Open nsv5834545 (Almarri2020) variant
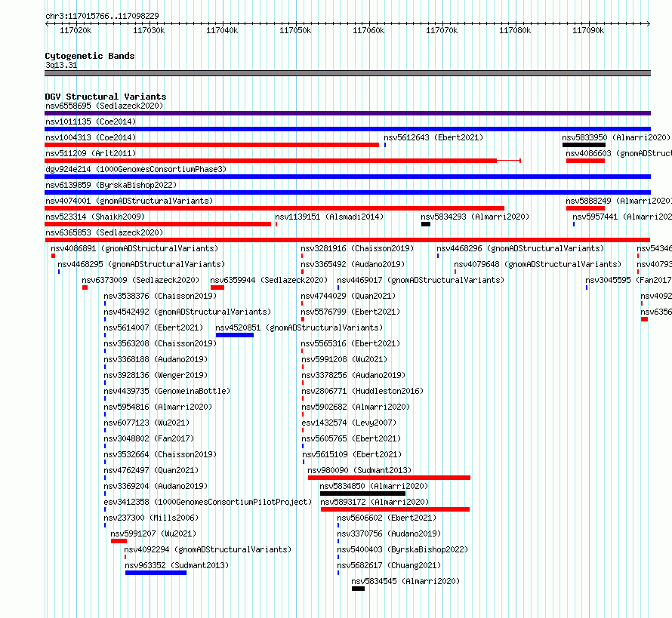 coord(405,581)
